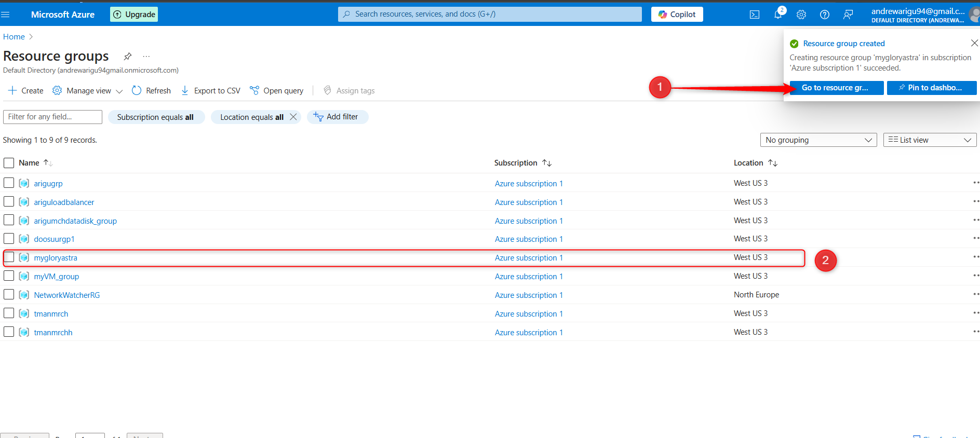Open the hamburger portal menu
This screenshot has height=438, width=980.
coord(6,15)
